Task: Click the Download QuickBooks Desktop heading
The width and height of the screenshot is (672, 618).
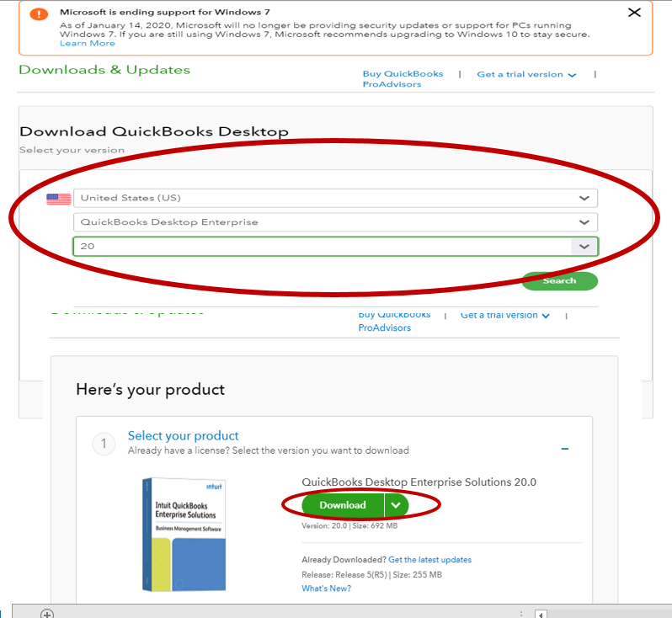Action: click(154, 131)
